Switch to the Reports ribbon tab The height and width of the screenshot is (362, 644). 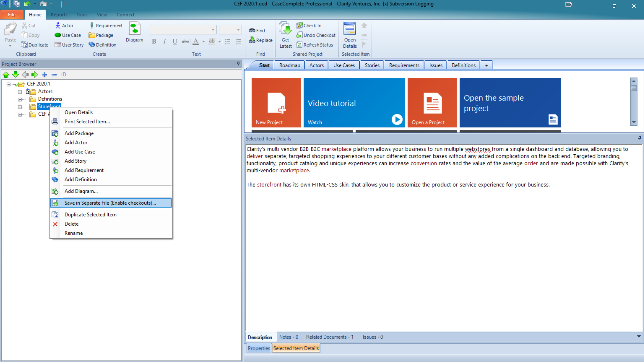[59, 14]
